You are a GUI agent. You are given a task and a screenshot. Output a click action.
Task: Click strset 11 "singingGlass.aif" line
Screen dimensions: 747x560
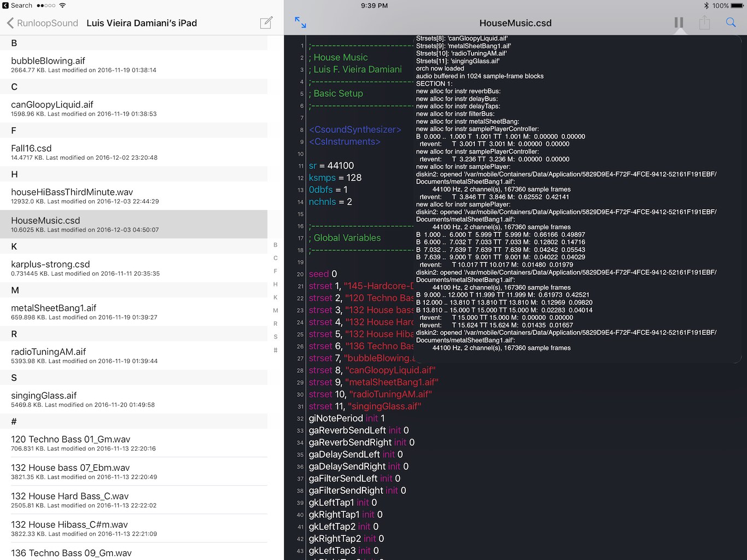click(x=365, y=406)
